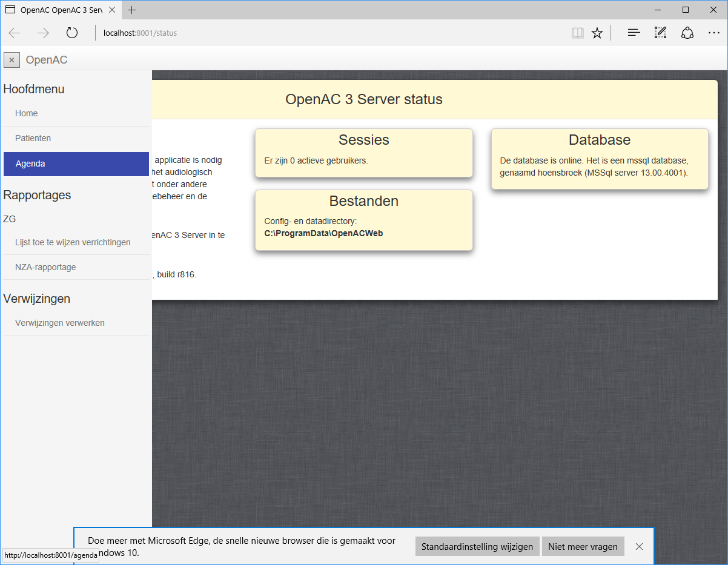Close the OpenAC browser tab
Screen dimensions: 728x565
112,10
